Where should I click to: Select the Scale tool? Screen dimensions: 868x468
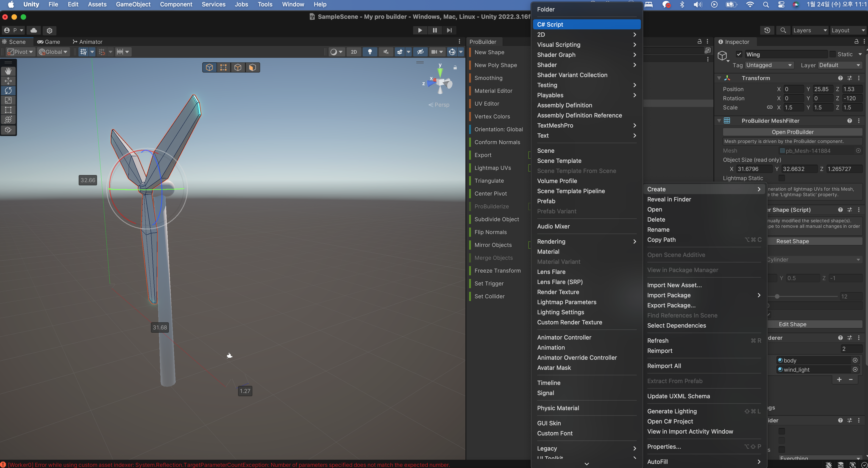(x=8, y=100)
